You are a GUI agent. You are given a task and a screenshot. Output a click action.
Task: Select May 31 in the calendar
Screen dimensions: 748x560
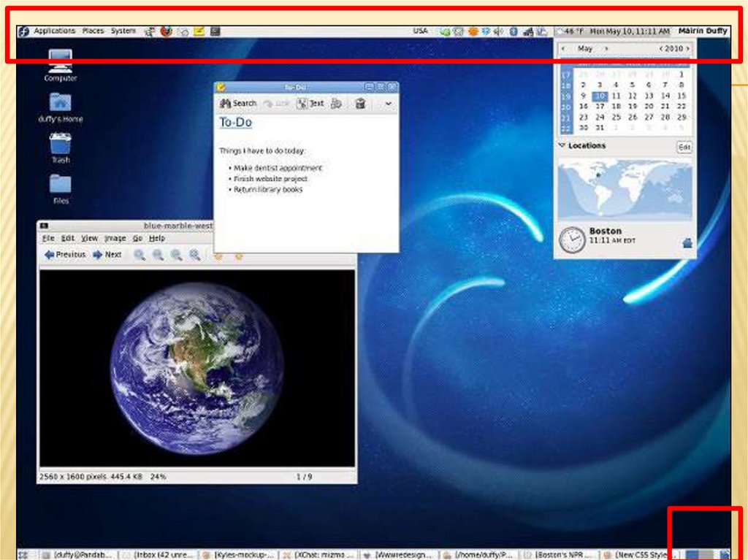[x=600, y=128]
